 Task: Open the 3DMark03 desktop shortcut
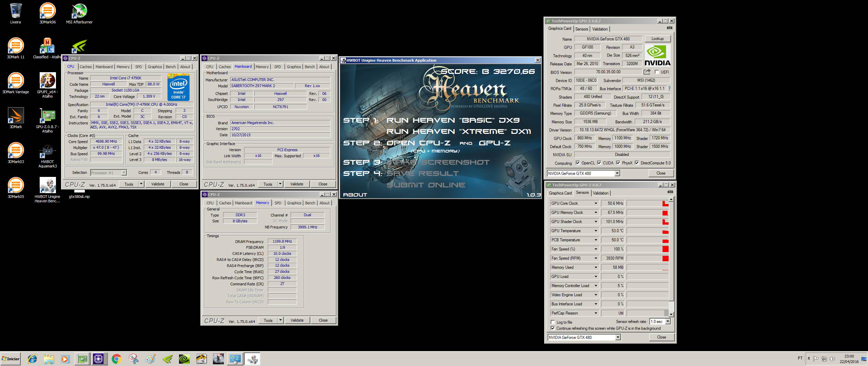[16, 153]
